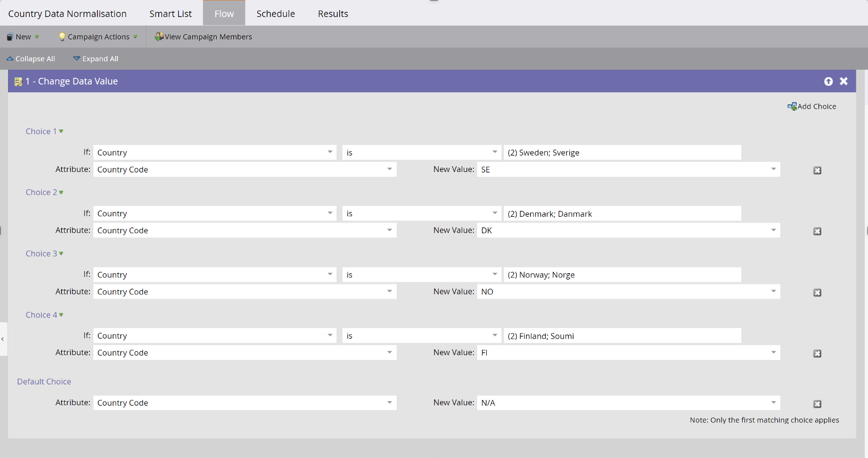Click Add Choice
This screenshot has width=868, height=458.
(x=812, y=107)
